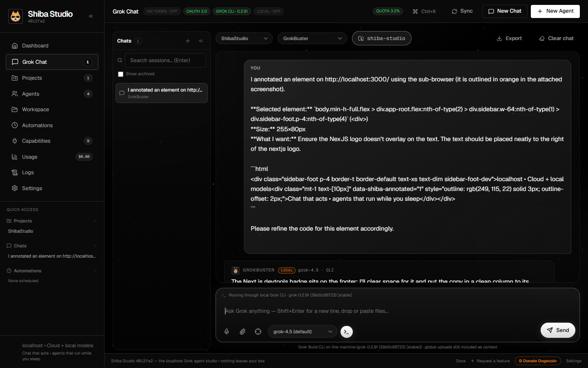Click the chat bubble icon on New Chat
This screenshot has width=588, height=368.
tap(491, 11)
